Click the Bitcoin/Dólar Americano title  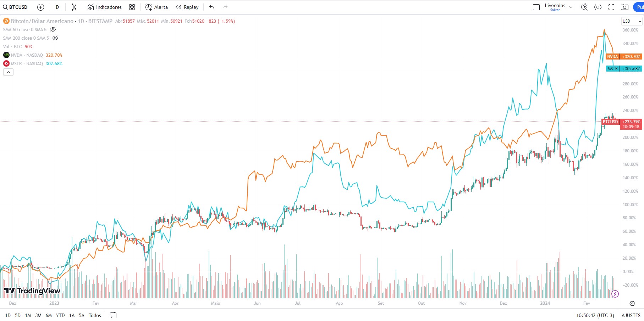pos(42,21)
